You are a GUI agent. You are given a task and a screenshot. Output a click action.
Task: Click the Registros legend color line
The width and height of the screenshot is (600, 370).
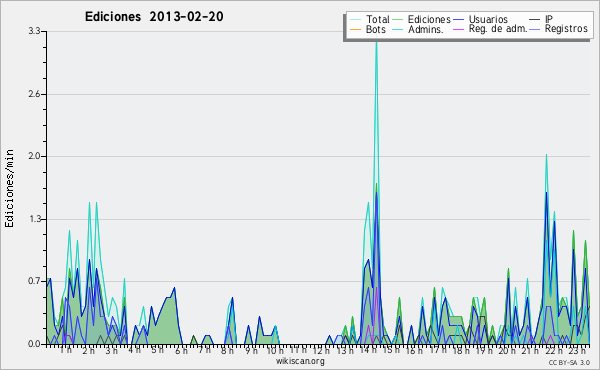pyautogui.click(x=535, y=29)
